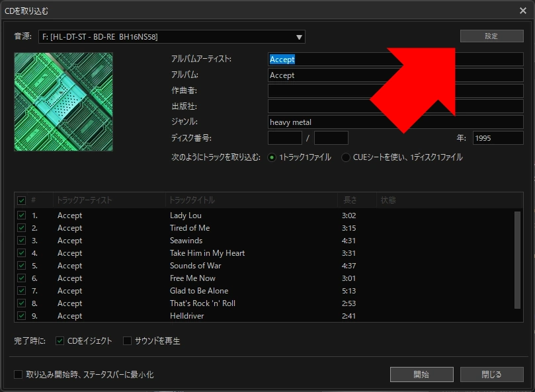Enable the サウンドを再生 (play sound) checkbox

126,340
